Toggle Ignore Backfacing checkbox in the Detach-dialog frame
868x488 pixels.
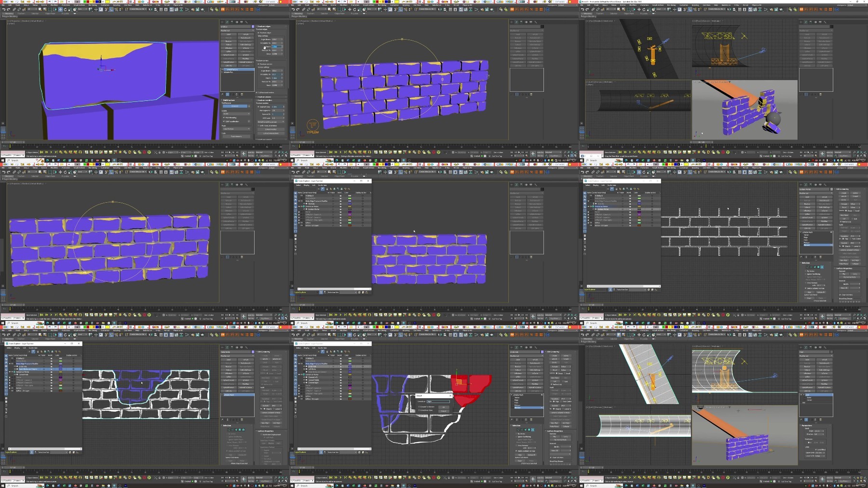tap(517, 436)
